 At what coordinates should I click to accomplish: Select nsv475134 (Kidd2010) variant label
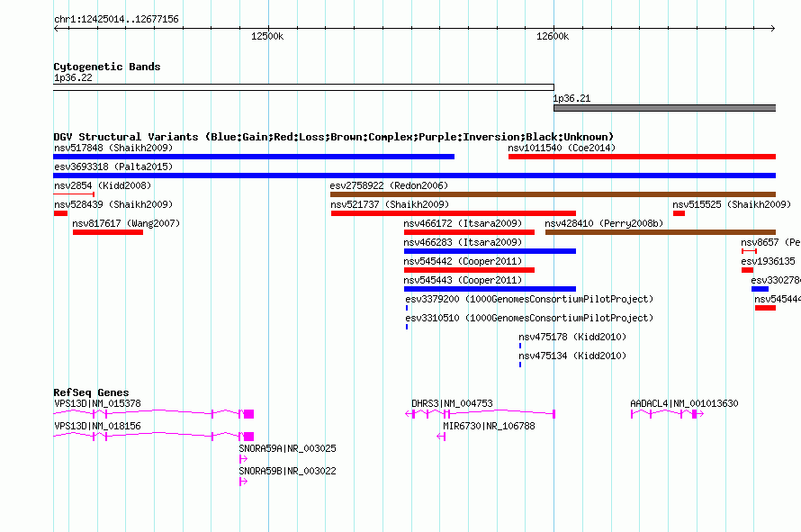(572, 356)
